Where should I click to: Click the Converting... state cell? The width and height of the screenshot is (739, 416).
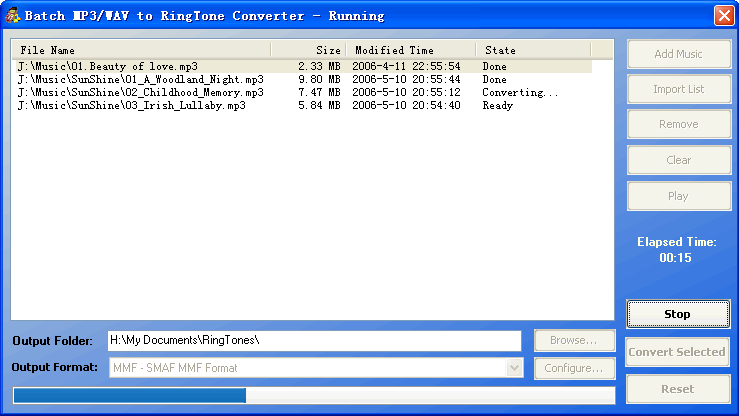click(520, 92)
